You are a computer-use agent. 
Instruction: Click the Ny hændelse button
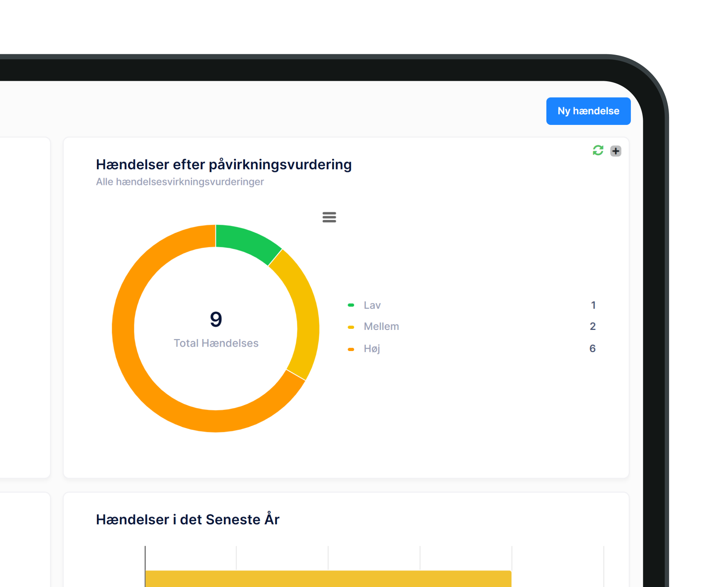click(588, 111)
